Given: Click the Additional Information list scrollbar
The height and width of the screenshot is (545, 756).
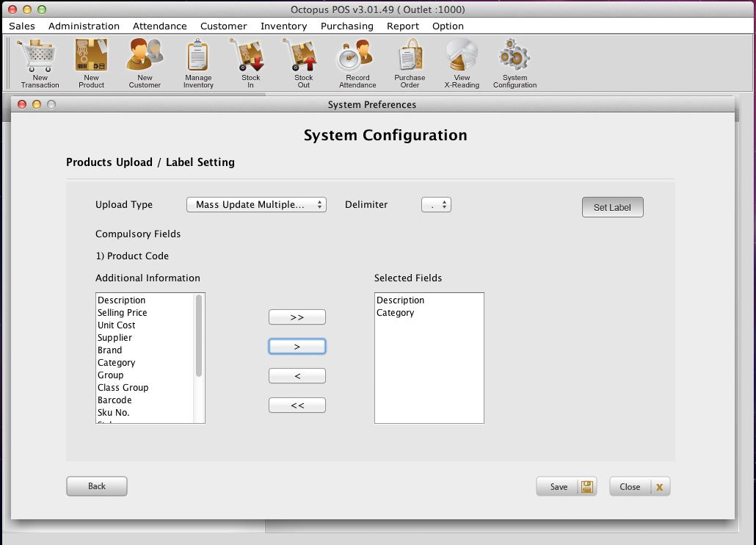Looking at the screenshot, I should [x=199, y=336].
